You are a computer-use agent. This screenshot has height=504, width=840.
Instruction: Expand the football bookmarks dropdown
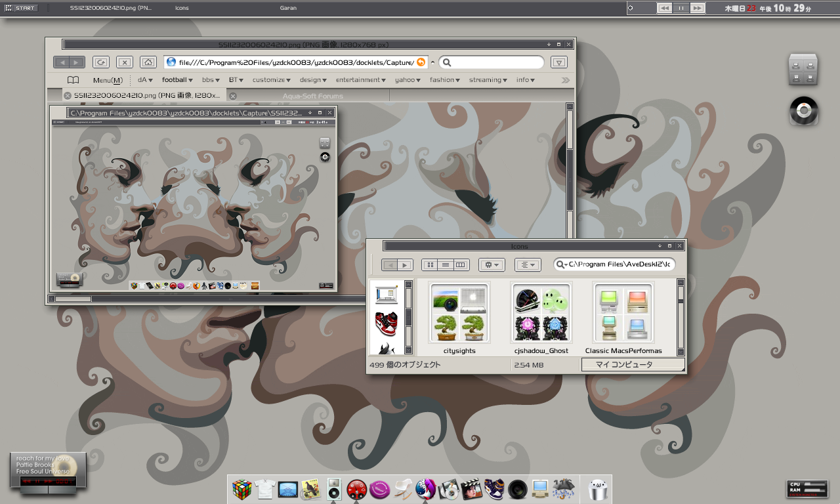[177, 80]
